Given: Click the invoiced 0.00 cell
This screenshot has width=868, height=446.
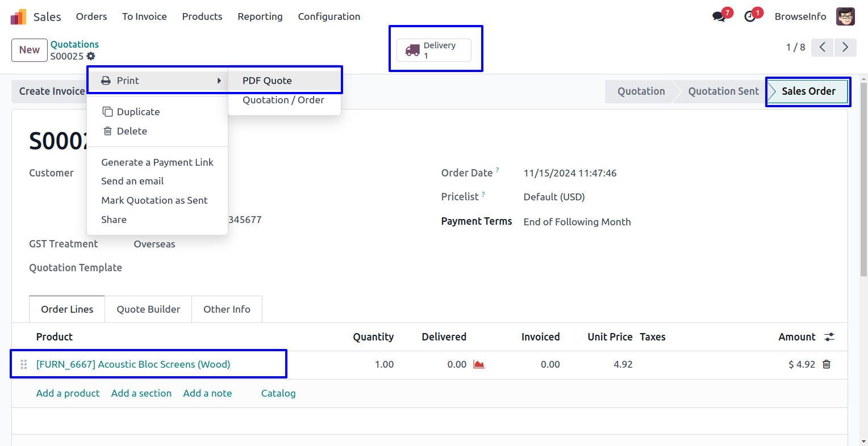Looking at the screenshot, I should 550,364.
